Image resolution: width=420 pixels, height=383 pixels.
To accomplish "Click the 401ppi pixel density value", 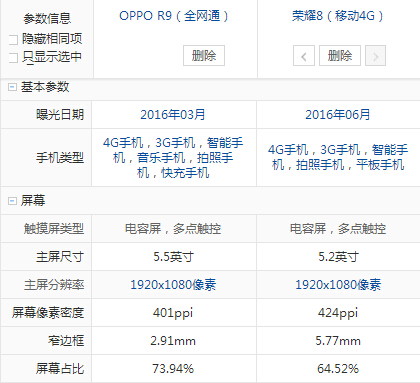I will (x=173, y=313).
